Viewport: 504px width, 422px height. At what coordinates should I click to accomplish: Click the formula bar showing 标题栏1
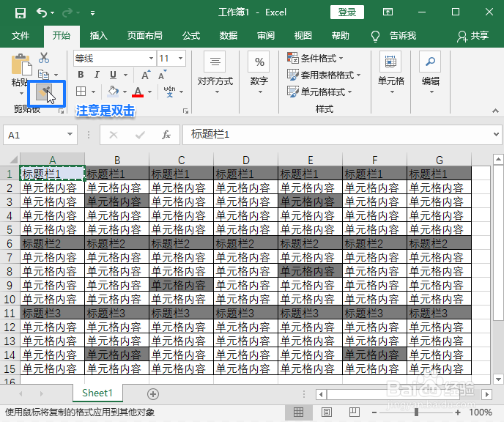(337, 135)
